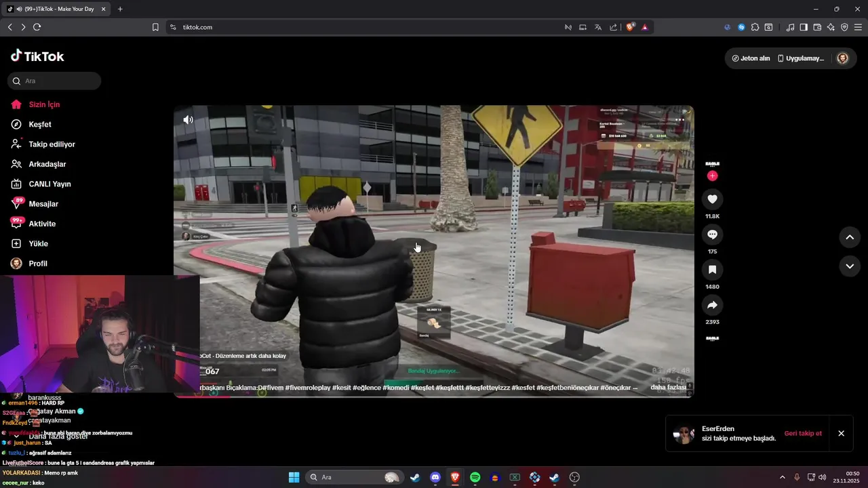Like the video with the heart icon
Screen dimensions: 868x488
click(x=712, y=199)
